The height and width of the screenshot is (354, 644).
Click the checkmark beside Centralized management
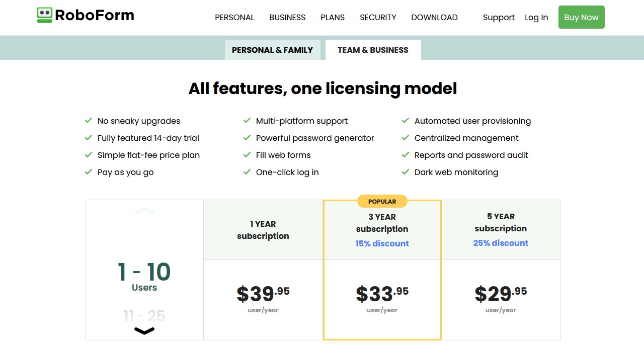[x=406, y=138]
